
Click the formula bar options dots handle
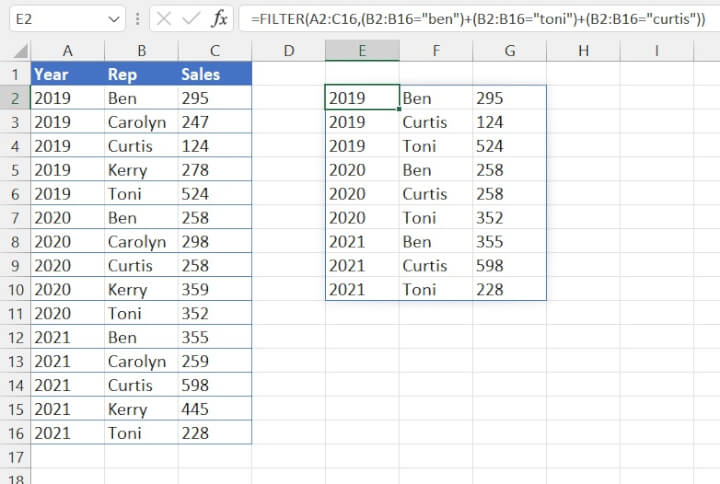pyautogui.click(x=138, y=19)
